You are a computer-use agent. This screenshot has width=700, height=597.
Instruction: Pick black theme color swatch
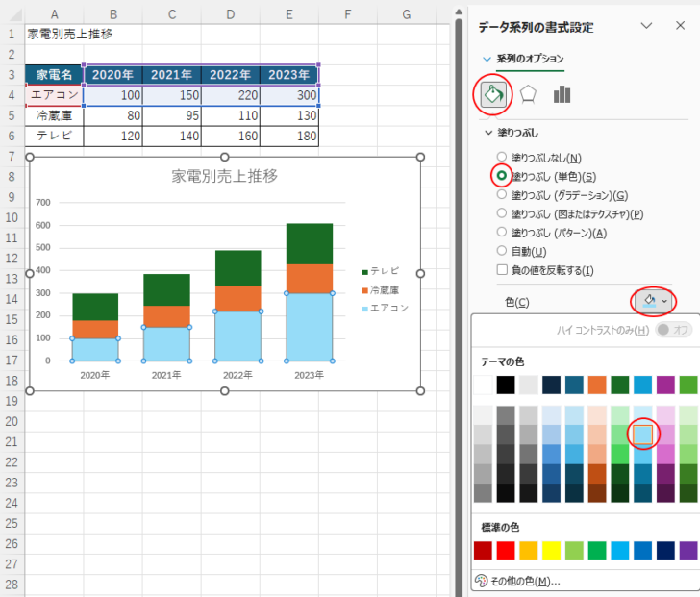pyautogui.click(x=506, y=386)
